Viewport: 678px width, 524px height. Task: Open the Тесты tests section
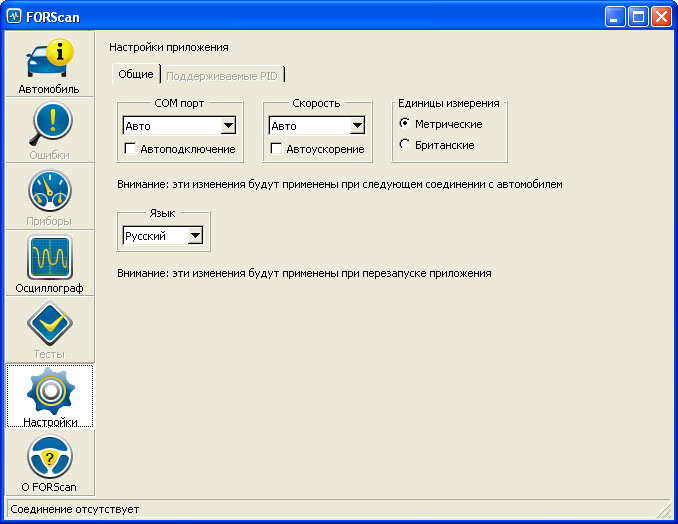pos(50,330)
